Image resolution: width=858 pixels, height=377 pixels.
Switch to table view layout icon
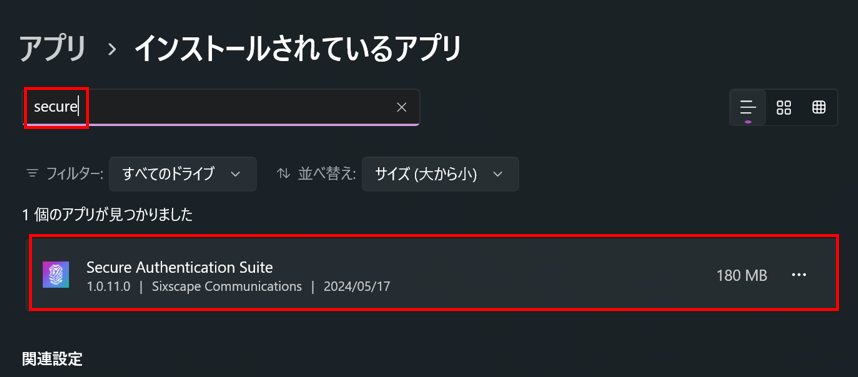[x=819, y=108]
